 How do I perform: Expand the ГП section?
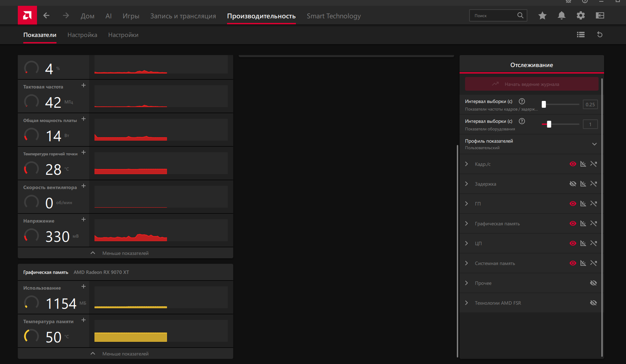click(466, 204)
